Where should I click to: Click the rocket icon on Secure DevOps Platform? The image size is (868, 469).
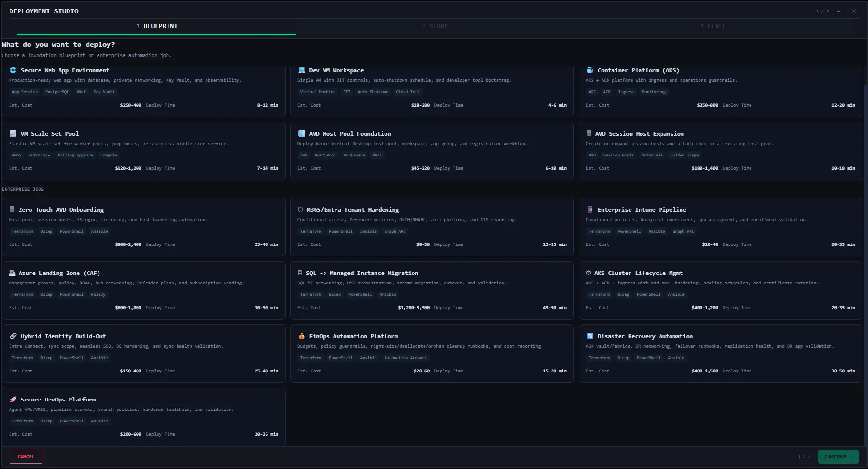point(13,400)
